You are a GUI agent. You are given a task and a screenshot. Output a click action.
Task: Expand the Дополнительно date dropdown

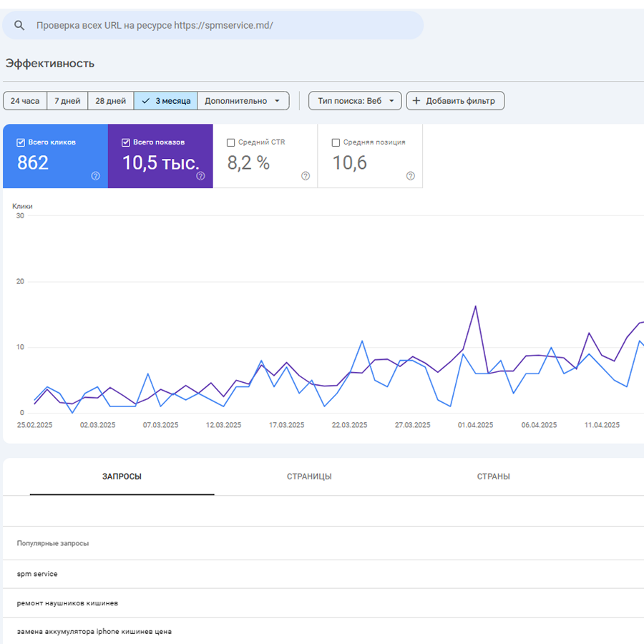(243, 101)
